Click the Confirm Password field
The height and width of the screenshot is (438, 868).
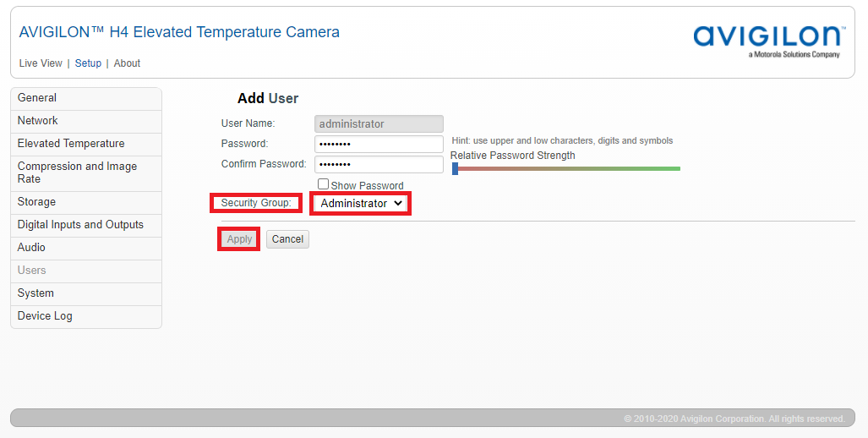point(379,164)
